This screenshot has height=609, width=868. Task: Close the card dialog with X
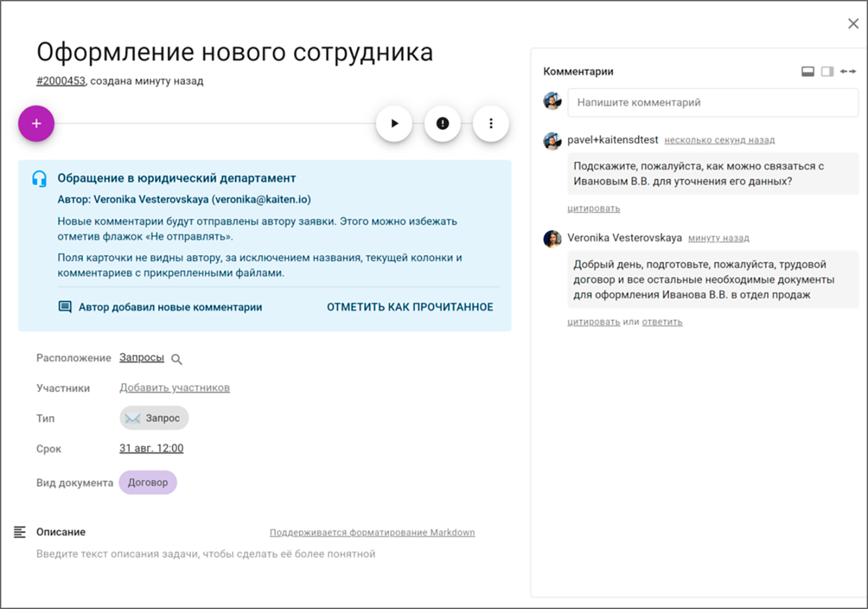click(x=853, y=24)
